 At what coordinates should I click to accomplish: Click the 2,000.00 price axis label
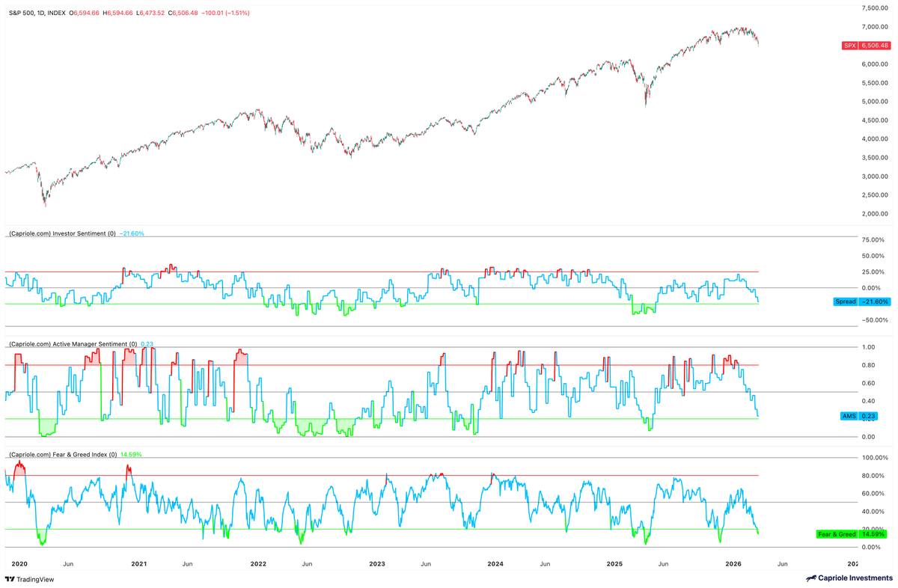pyautogui.click(x=875, y=214)
